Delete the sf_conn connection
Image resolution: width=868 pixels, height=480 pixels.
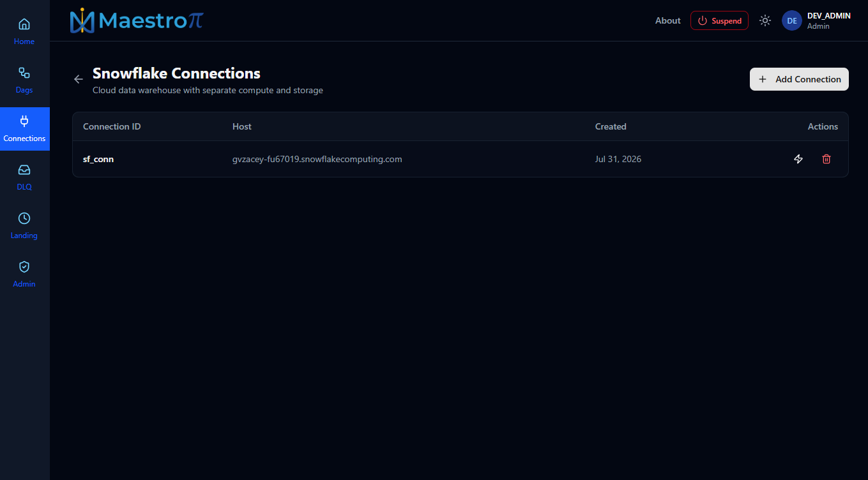pyautogui.click(x=826, y=159)
